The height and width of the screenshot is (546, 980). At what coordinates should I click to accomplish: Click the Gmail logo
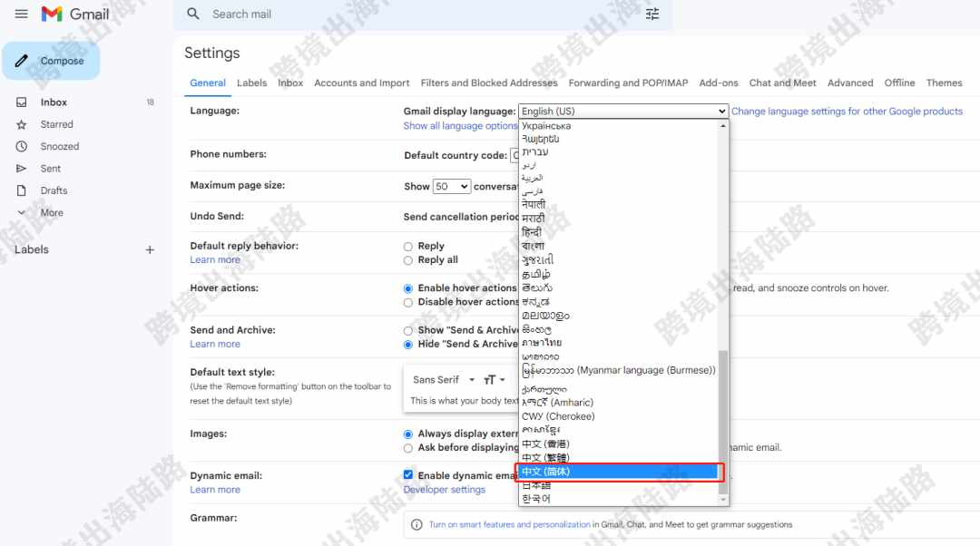[x=75, y=14]
